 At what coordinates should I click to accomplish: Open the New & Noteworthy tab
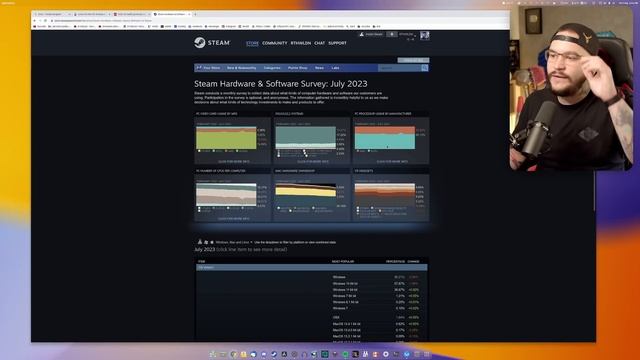(x=242, y=68)
